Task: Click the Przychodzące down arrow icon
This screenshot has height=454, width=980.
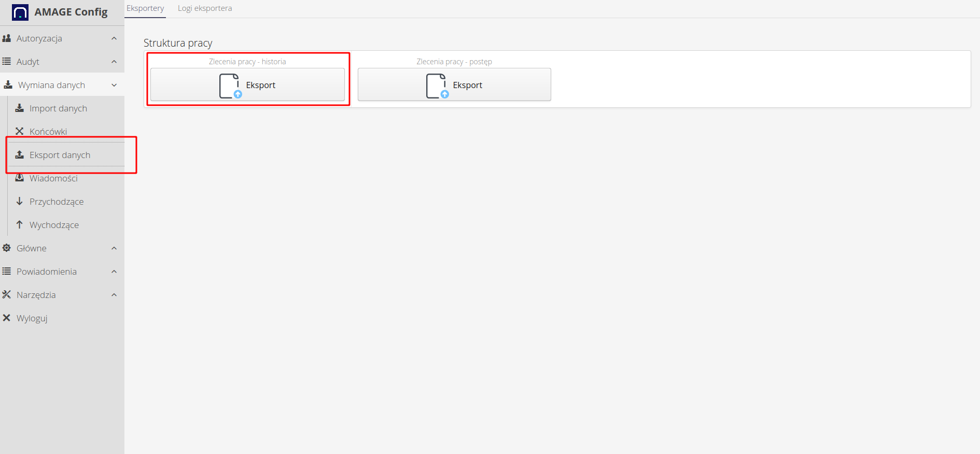Action: [x=20, y=201]
